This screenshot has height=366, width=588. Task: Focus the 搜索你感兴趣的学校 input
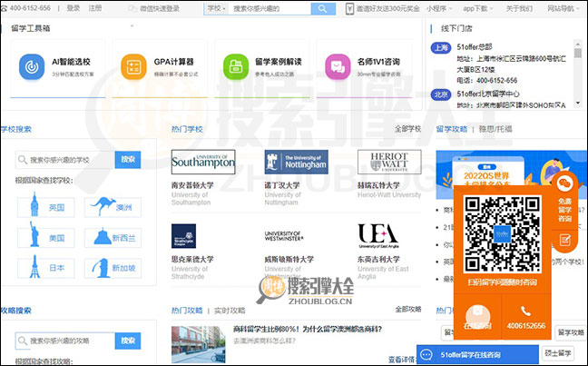click(x=64, y=160)
